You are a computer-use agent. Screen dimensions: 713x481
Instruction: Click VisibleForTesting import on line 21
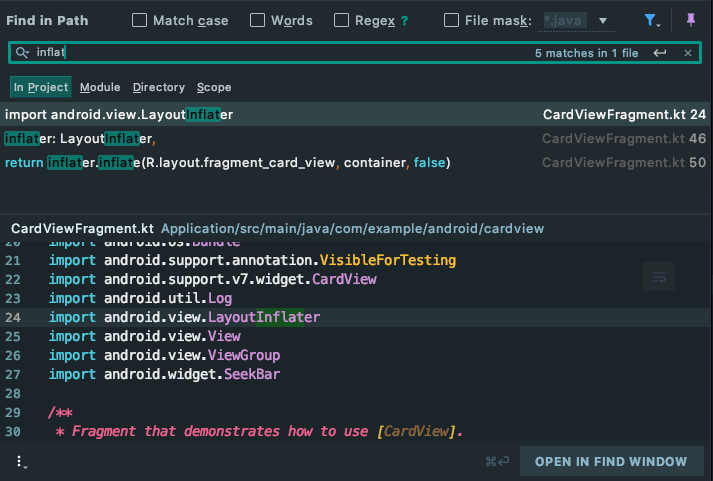coord(388,260)
